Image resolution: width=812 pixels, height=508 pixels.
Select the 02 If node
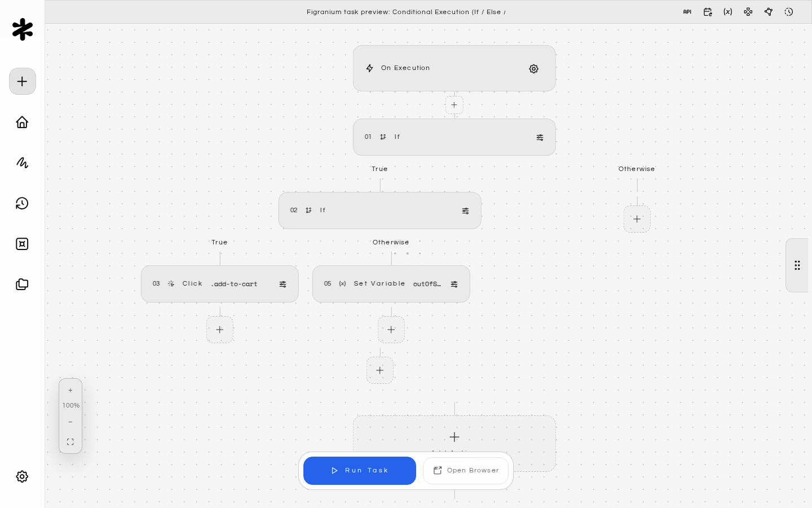[x=379, y=211]
